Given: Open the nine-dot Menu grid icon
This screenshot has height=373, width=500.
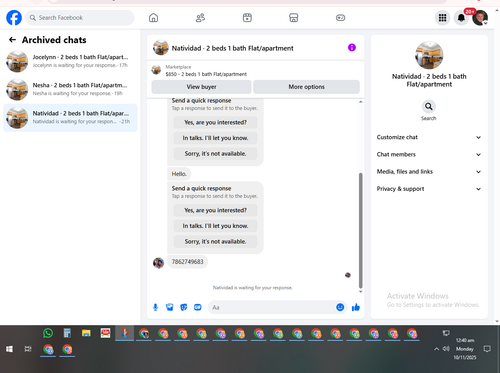Looking at the screenshot, I should click(x=442, y=18).
